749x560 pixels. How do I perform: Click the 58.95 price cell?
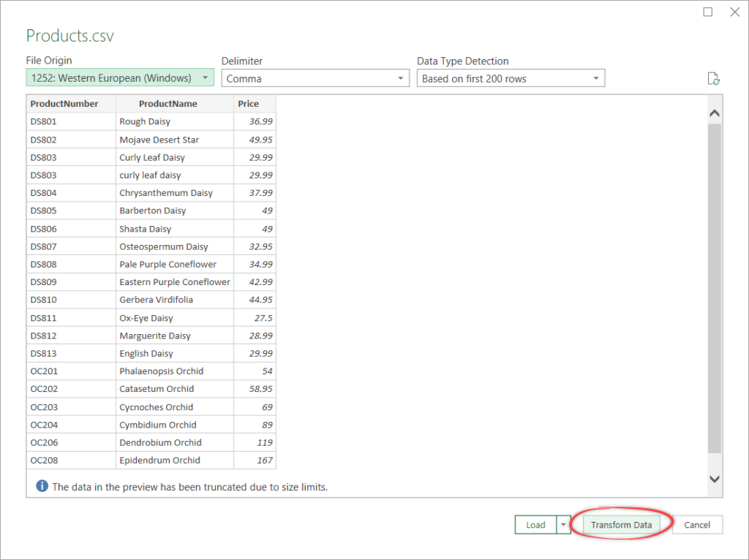[x=255, y=389]
